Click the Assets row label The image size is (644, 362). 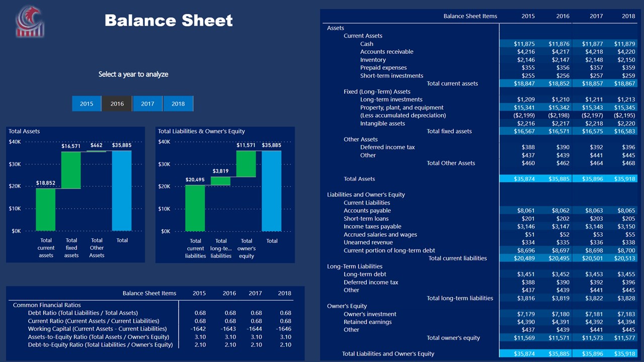point(336,28)
